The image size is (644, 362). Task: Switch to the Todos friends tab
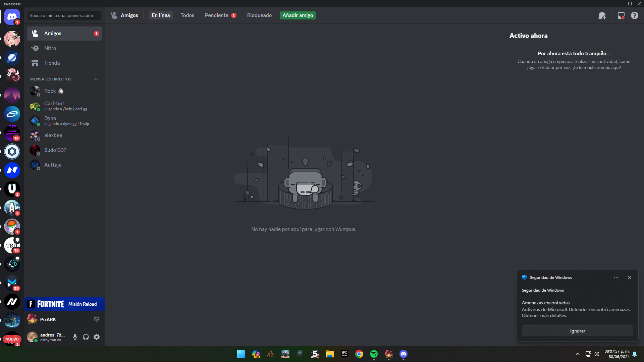pos(187,15)
